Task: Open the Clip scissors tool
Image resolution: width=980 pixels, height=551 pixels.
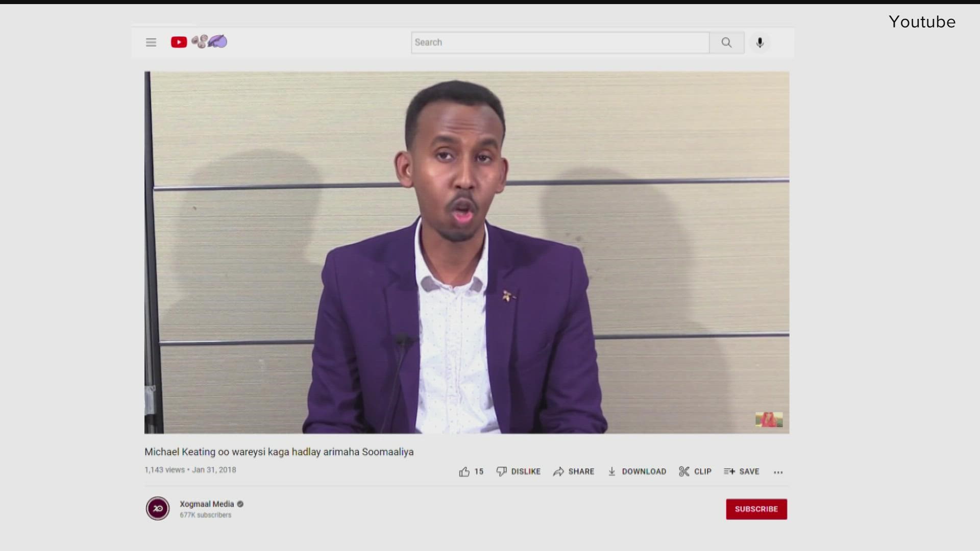Action: point(684,471)
